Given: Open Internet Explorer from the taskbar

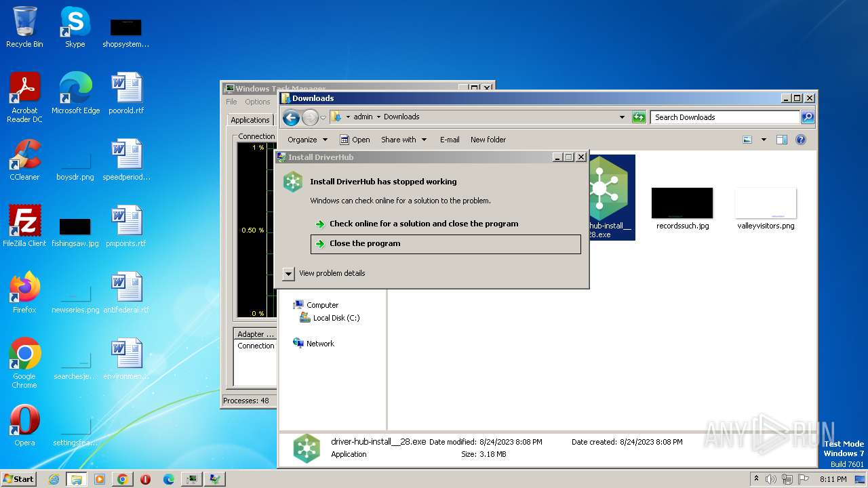Looking at the screenshot, I should 54,479.
